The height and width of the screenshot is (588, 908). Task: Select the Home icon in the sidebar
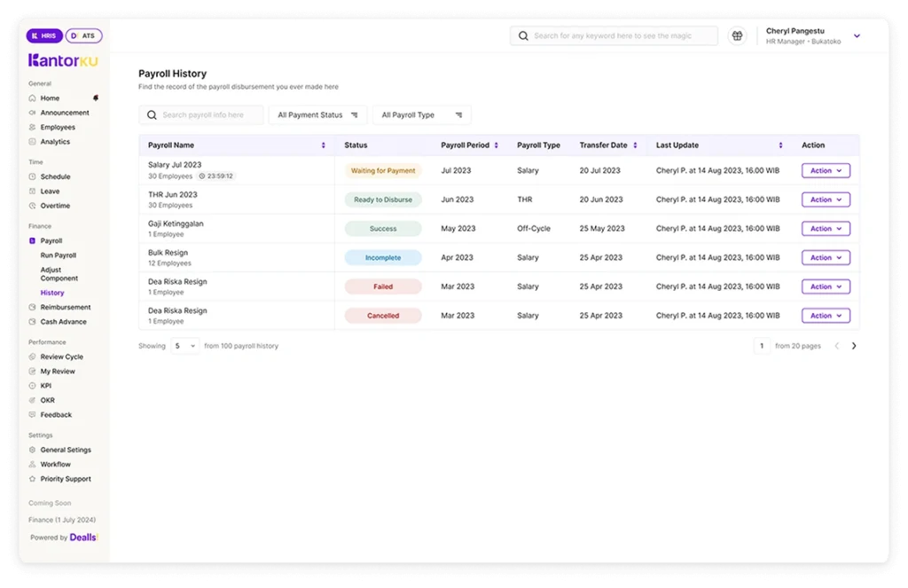31,98
